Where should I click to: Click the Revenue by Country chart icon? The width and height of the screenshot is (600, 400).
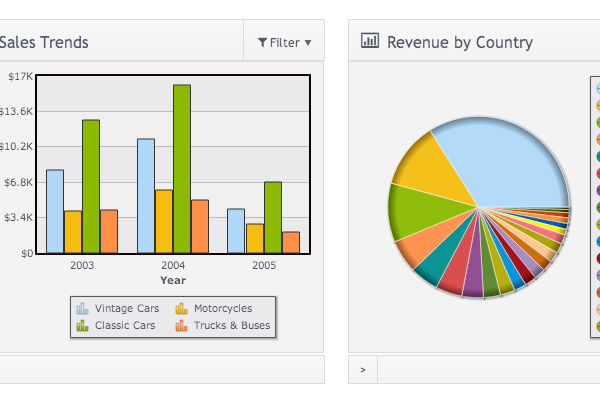[x=370, y=42]
